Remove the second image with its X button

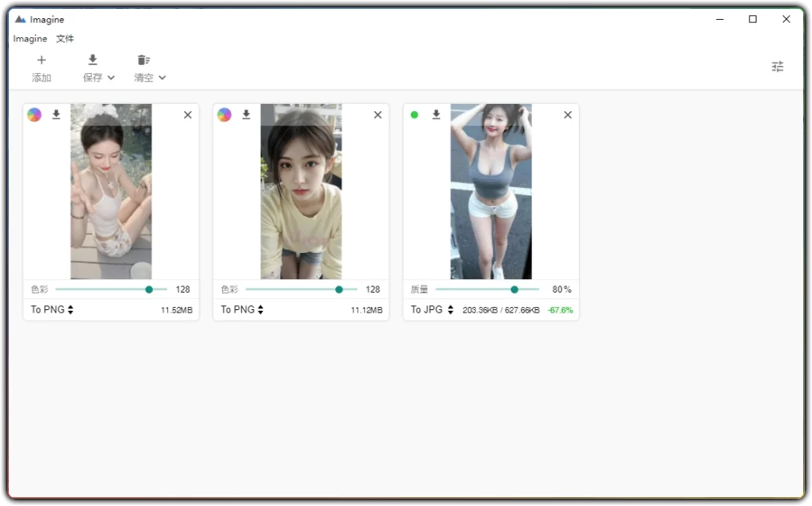click(377, 114)
